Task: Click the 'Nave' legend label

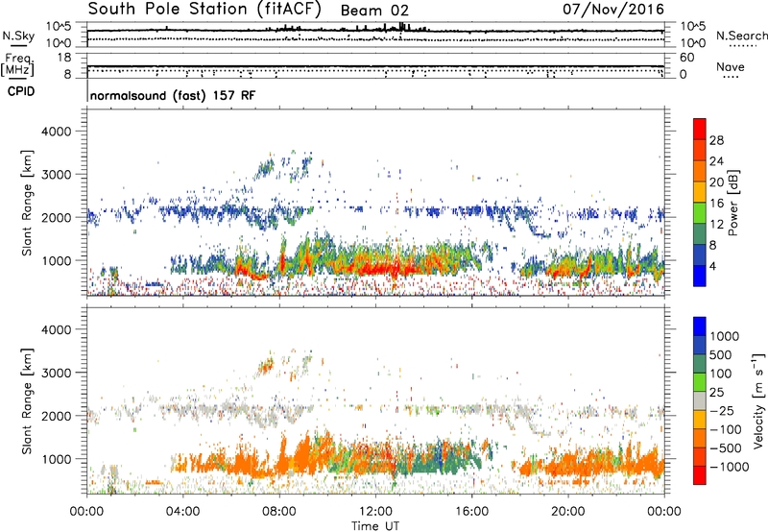Action: (731, 66)
